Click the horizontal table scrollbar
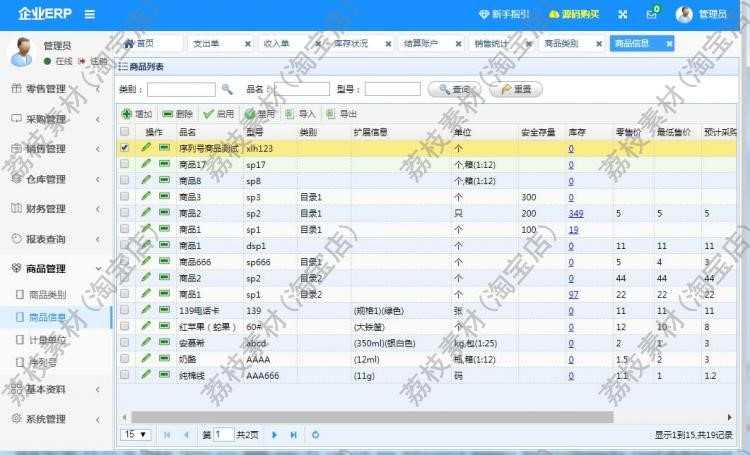Image resolution: width=750 pixels, height=455 pixels. click(x=372, y=417)
